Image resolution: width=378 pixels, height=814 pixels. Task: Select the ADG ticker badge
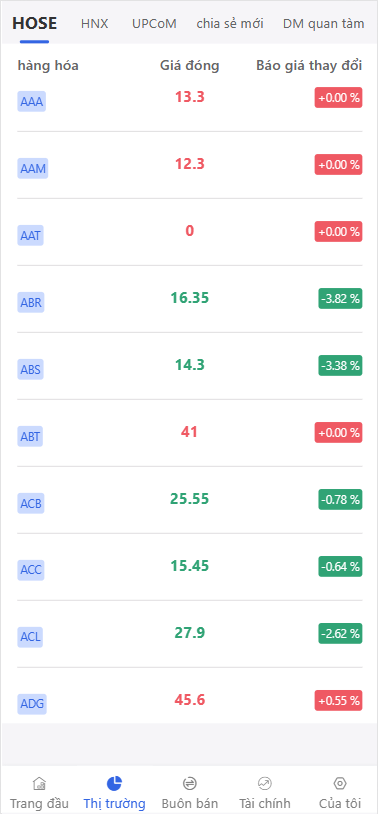coord(32,704)
